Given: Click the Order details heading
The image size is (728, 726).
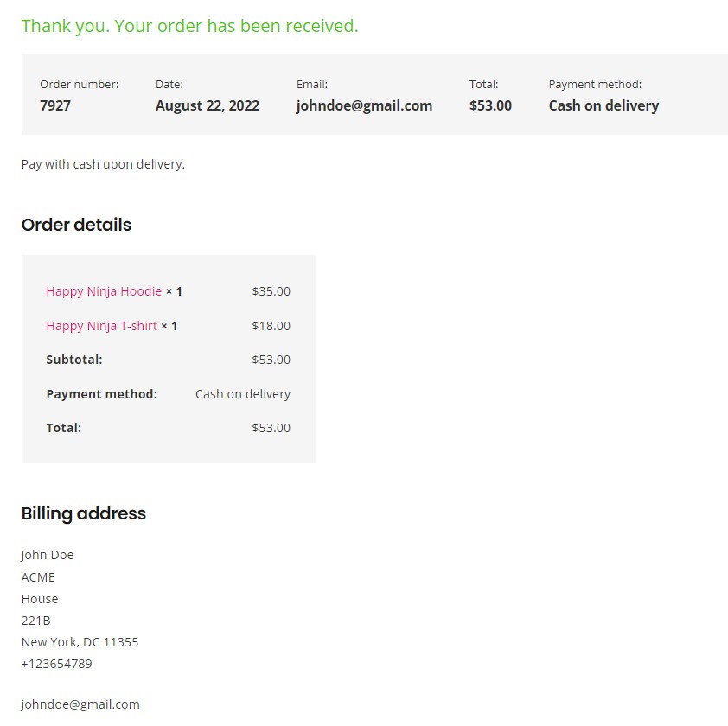Looking at the screenshot, I should coord(76,225).
